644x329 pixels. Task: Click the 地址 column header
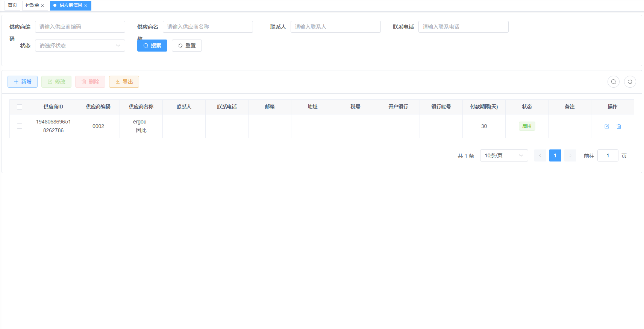click(x=313, y=107)
